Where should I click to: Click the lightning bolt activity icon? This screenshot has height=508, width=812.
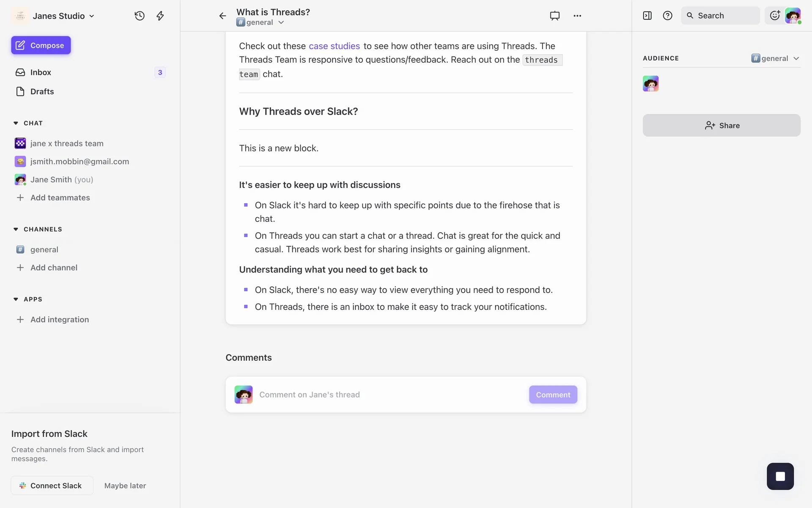(x=160, y=16)
